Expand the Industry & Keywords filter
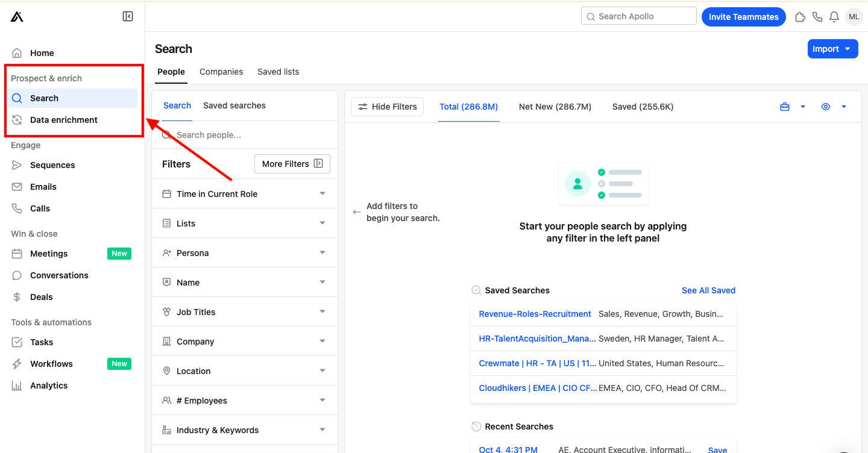The width and height of the screenshot is (868, 453). pos(245,430)
